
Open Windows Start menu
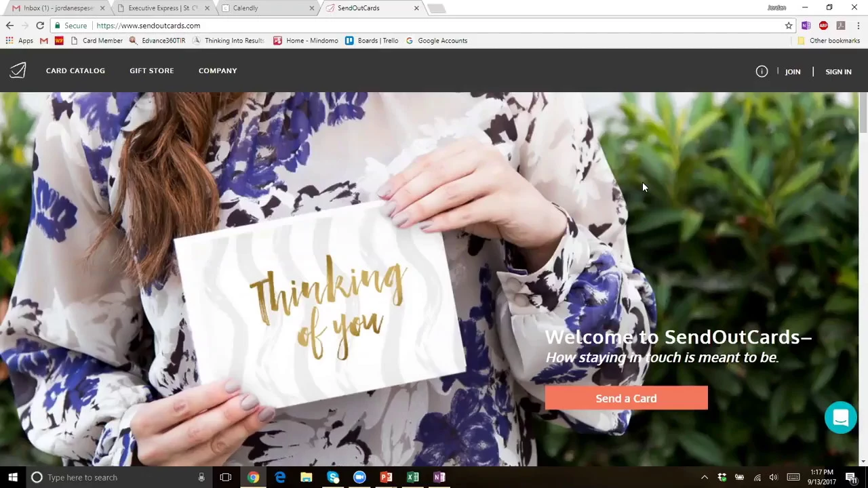[12, 477]
